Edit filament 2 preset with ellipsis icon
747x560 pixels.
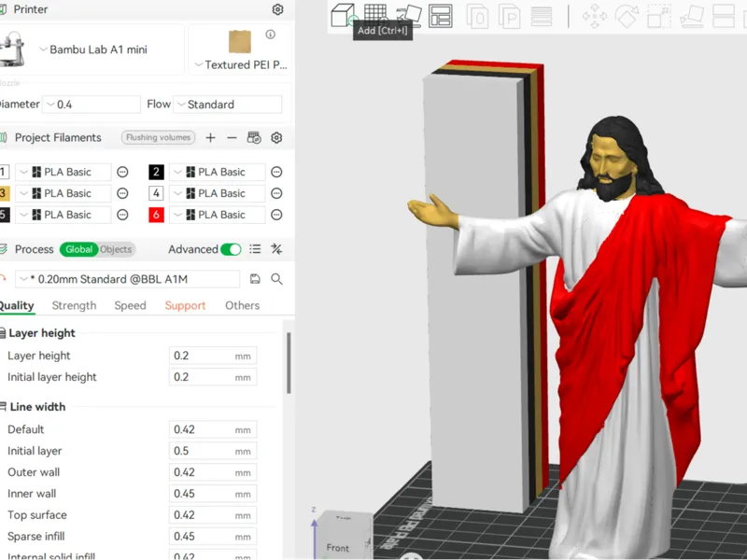click(x=276, y=172)
